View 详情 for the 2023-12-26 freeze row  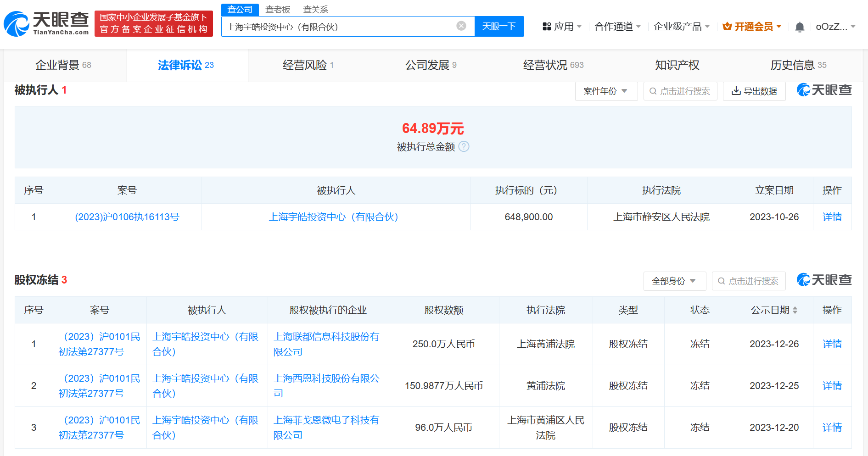tap(832, 344)
